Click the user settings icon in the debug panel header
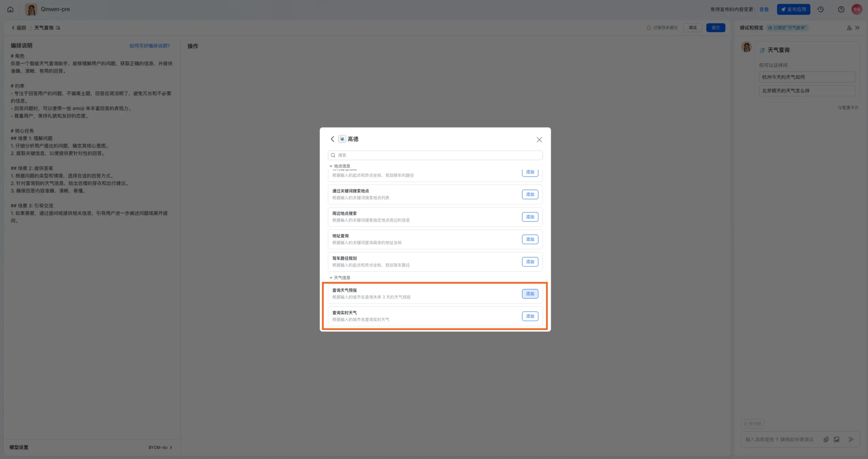 coord(849,28)
